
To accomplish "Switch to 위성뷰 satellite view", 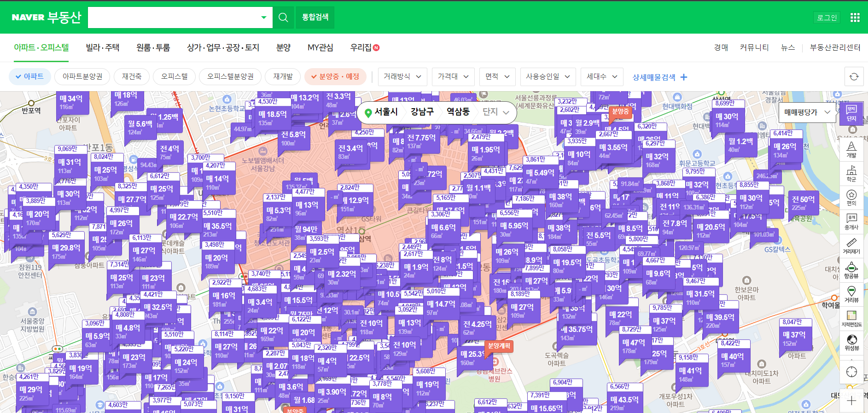I will (851, 343).
